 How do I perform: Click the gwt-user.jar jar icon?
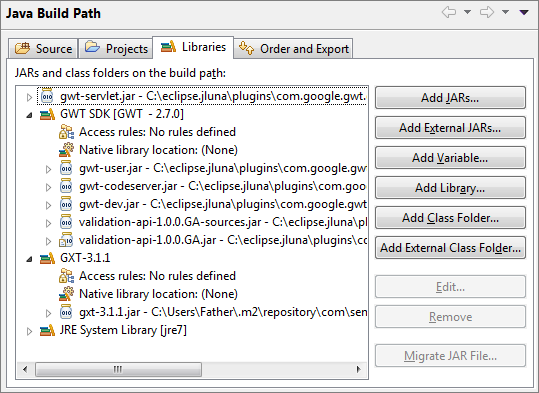66,168
